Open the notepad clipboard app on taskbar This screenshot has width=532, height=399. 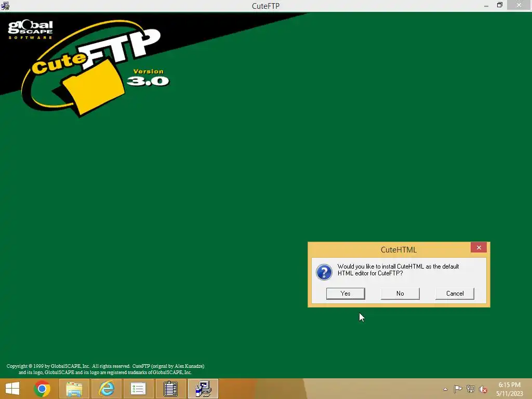point(170,389)
